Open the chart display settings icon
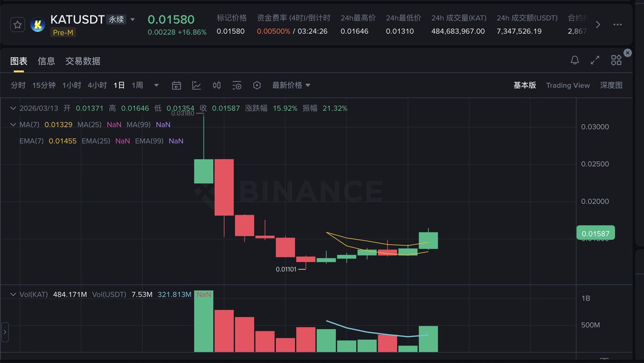 [237, 85]
